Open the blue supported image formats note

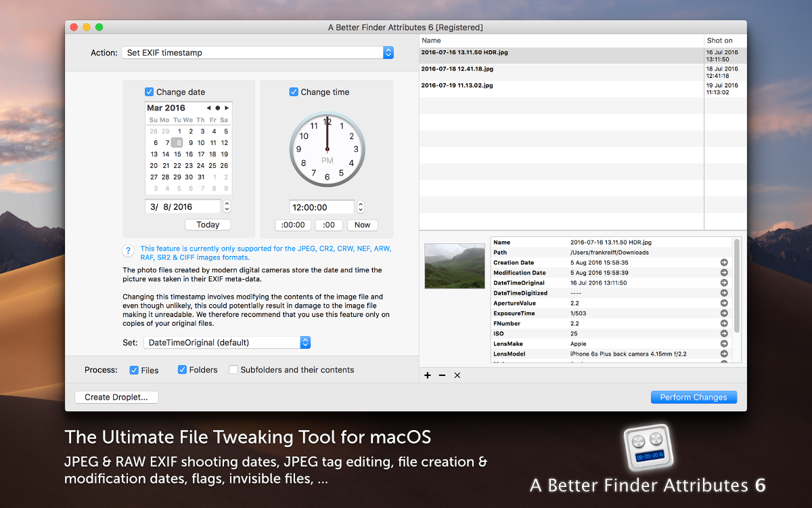click(266, 253)
